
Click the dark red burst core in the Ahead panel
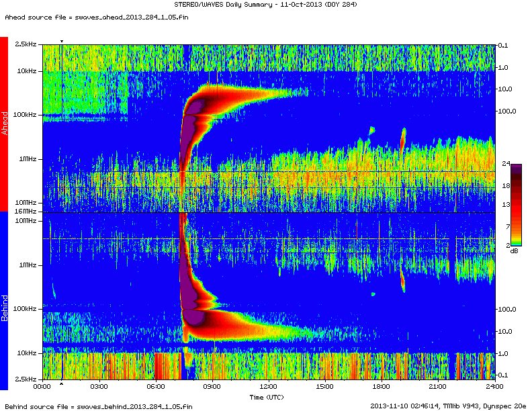point(202,101)
